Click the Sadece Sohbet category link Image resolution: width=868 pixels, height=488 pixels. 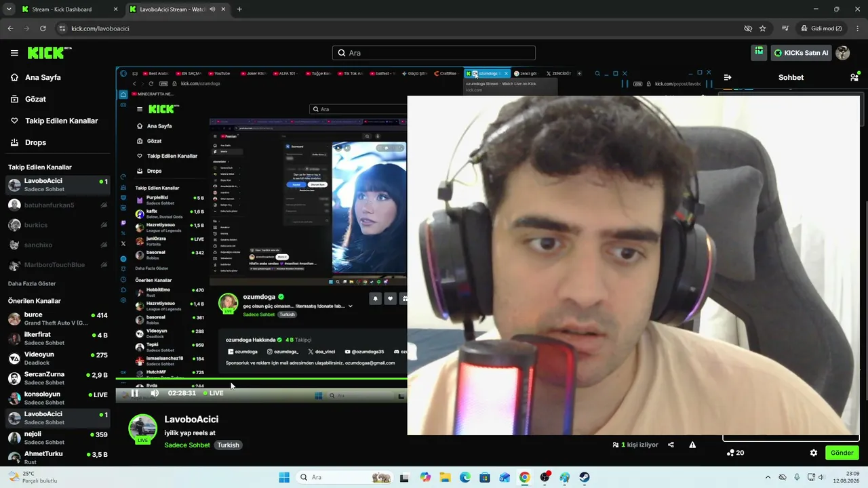click(187, 445)
